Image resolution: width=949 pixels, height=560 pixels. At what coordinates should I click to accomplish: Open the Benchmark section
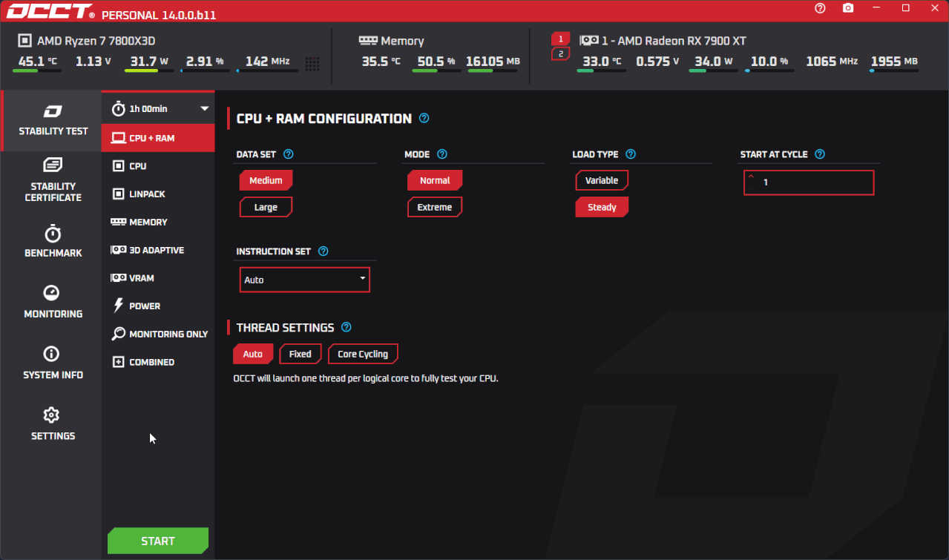coord(53,241)
